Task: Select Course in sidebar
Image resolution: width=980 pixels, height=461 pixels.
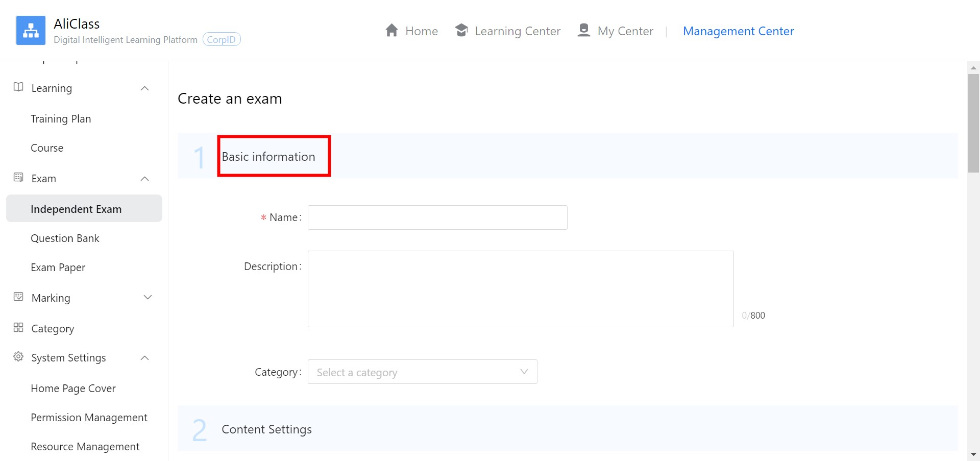Action: (47, 148)
